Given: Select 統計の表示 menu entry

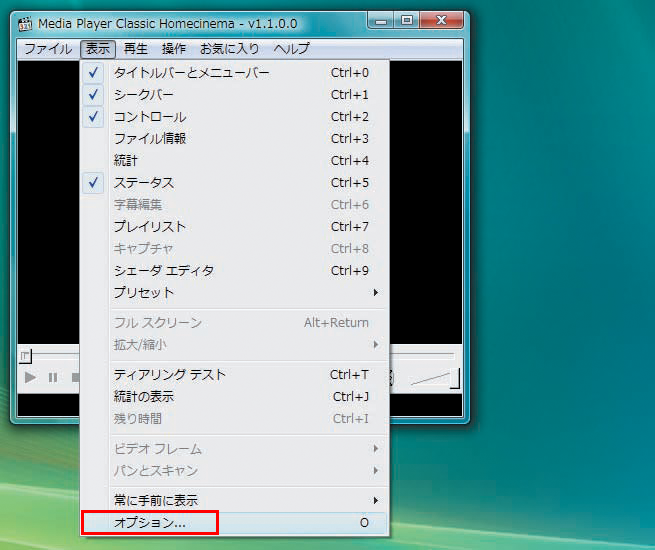Looking at the screenshot, I should tap(234, 397).
